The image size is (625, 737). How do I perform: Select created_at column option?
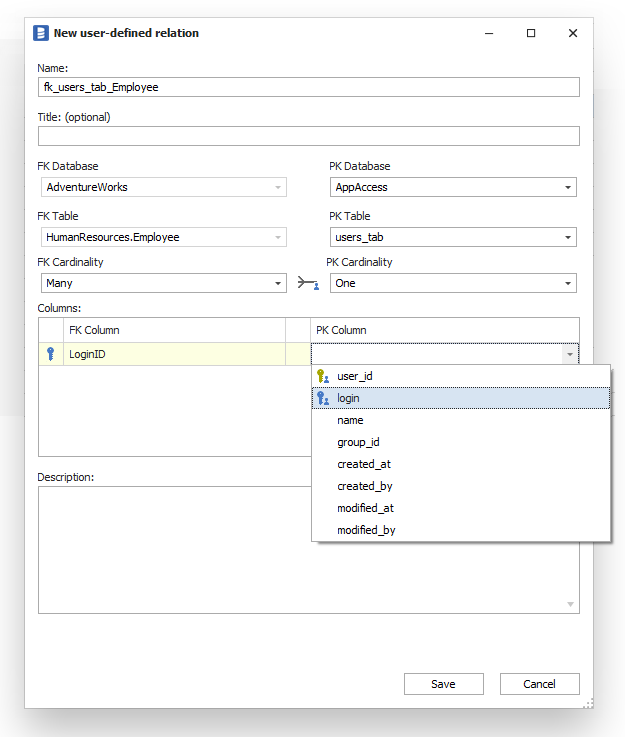pyautogui.click(x=363, y=464)
